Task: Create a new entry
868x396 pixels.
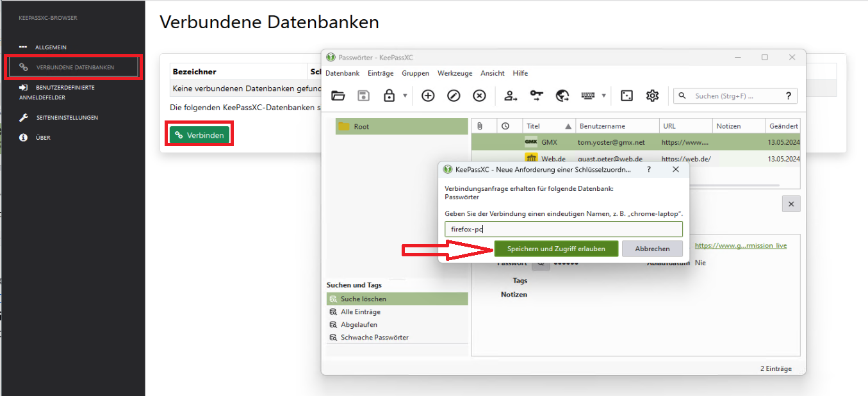Action: pyautogui.click(x=428, y=95)
